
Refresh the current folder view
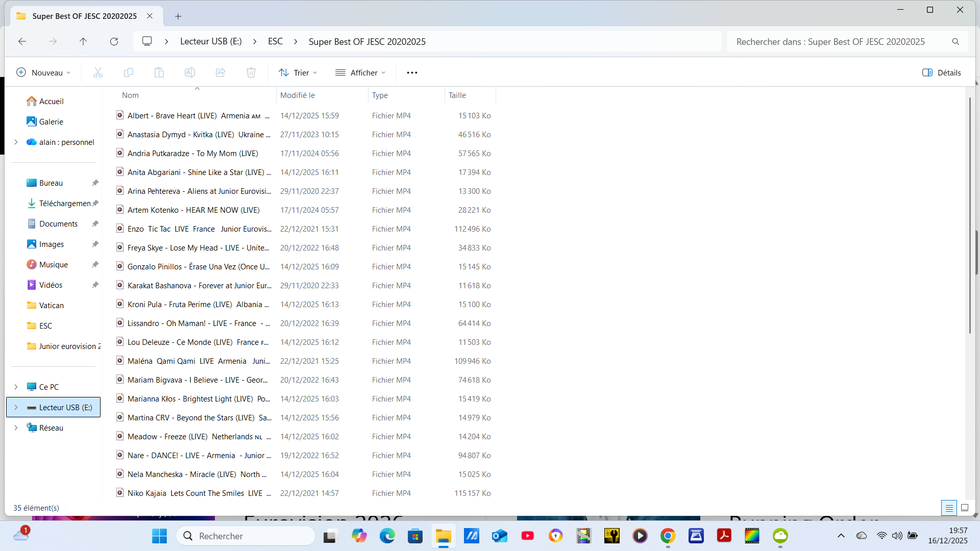[114, 41]
